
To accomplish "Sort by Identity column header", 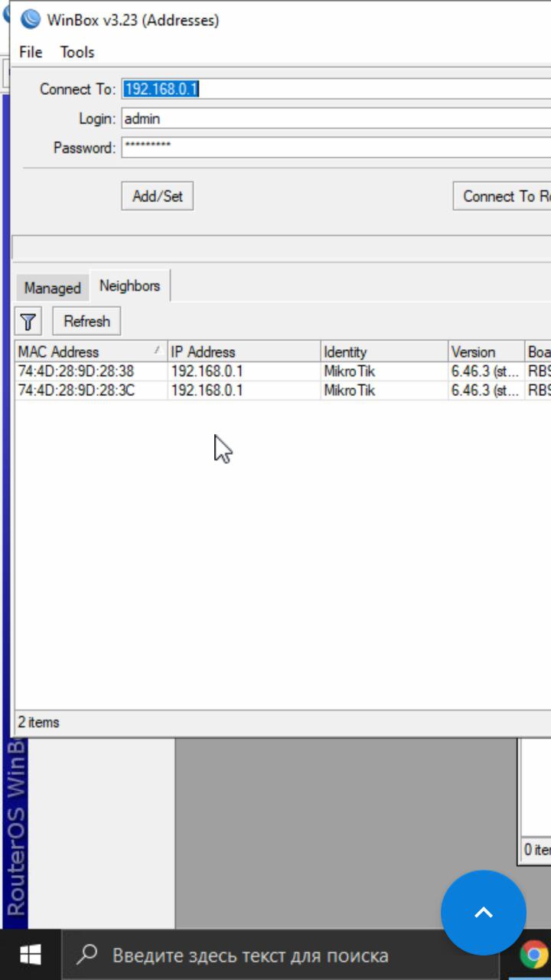I will click(384, 352).
